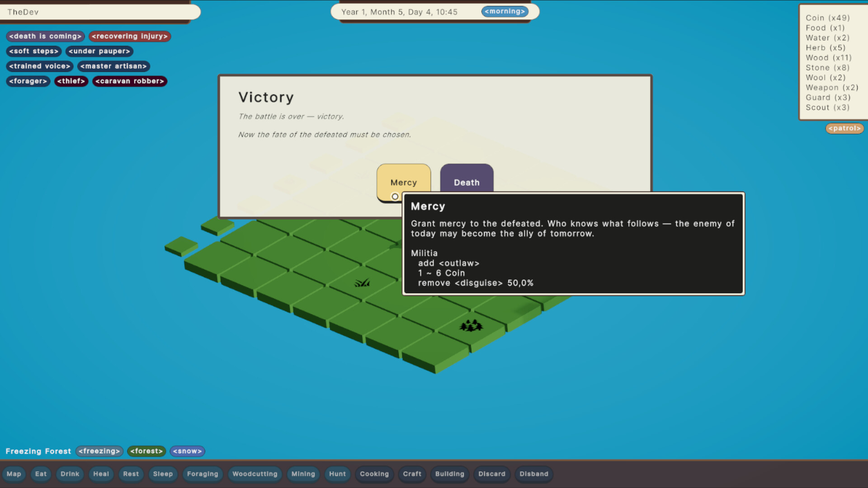Start Woodcutting from the action bar
Image resolution: width=868 pixels, height=488 pixels.
point(255,474)
